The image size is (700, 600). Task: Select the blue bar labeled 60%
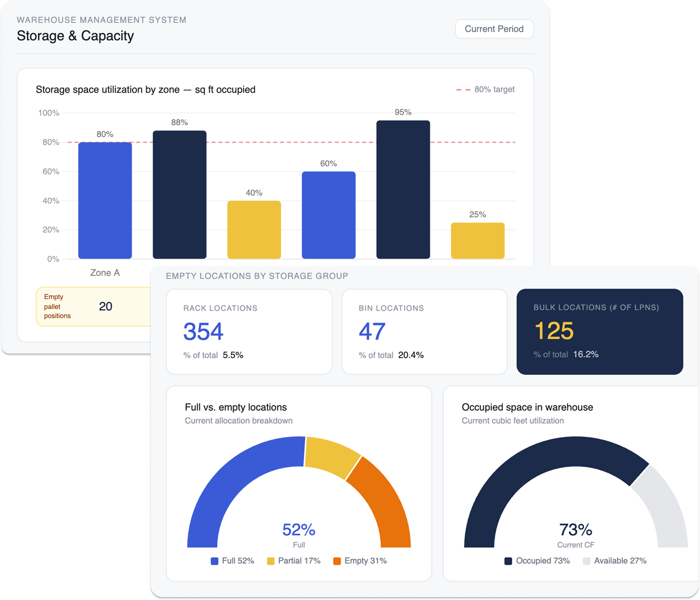(329, 215)
